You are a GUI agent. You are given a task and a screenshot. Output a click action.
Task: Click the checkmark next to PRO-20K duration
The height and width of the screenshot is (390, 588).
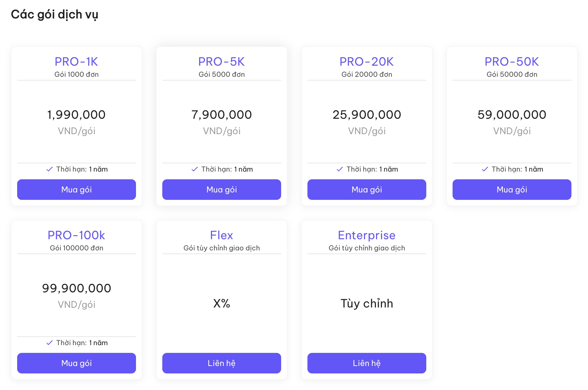click(340, 169)
